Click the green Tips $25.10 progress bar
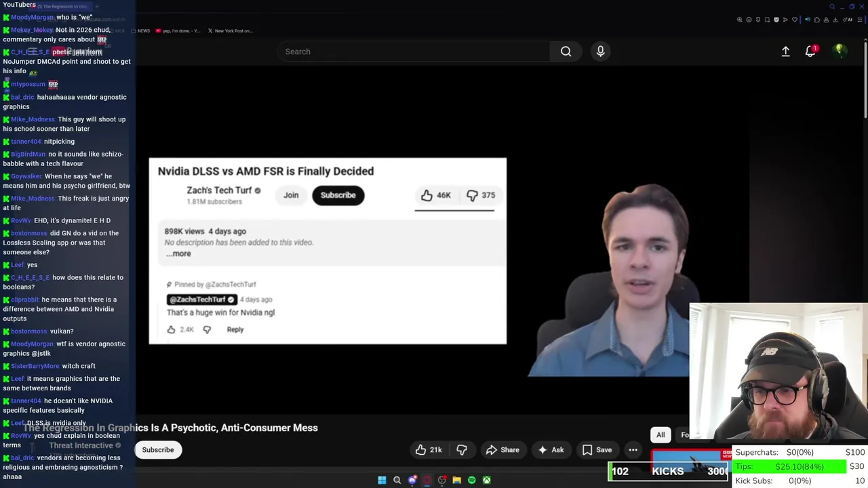The height and width of the screenshot is (488, 868). [790, 466]
